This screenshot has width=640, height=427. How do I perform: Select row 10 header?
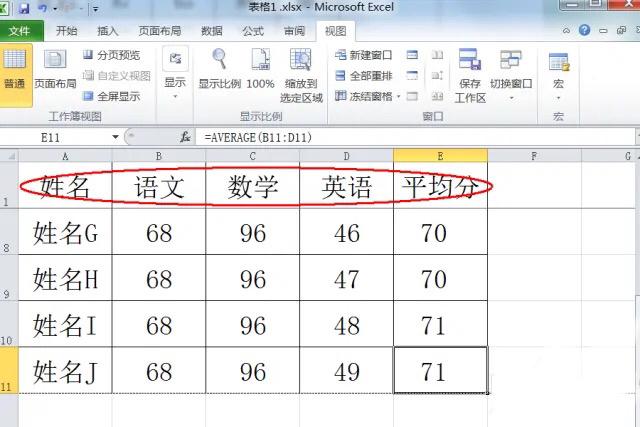9,324
